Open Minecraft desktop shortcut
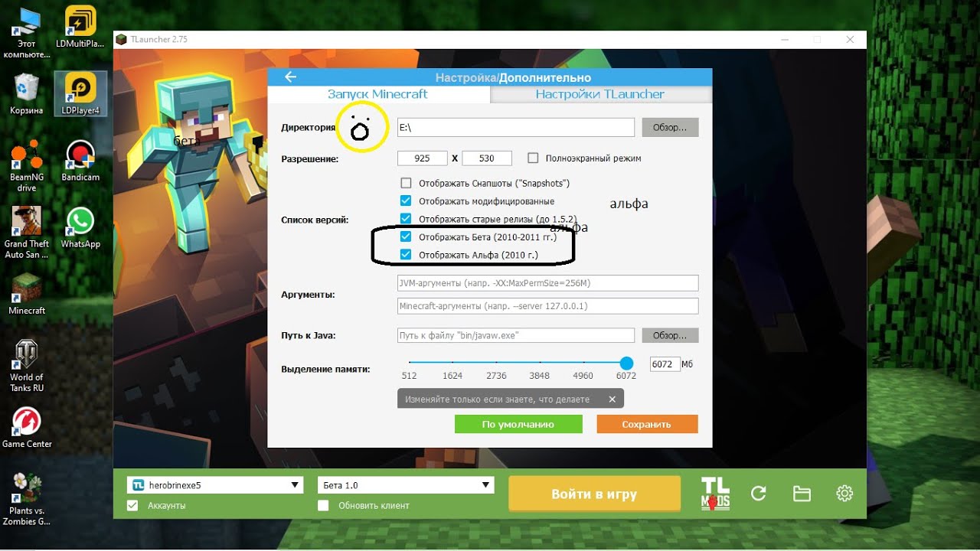Screen dimensions: 980x551 (27, 295)
